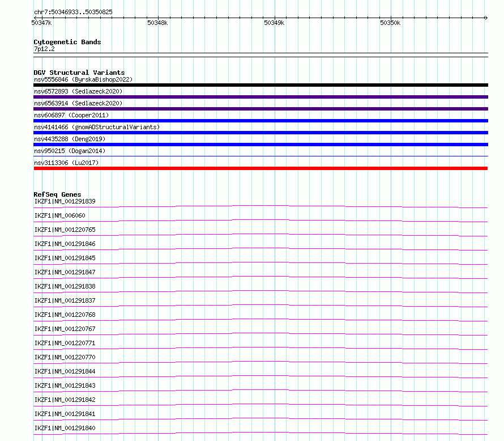Select transcript IKZF1|NM_006060
Viewport: 504px width, 441px height.
[60, 215]
